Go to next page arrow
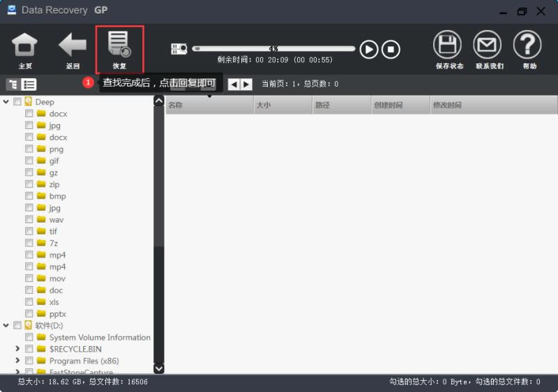 click(x=246, y=84)
